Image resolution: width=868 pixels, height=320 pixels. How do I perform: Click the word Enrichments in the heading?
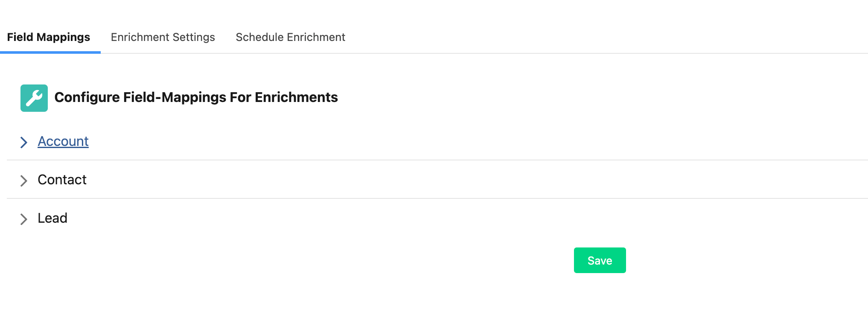point(296,97)
